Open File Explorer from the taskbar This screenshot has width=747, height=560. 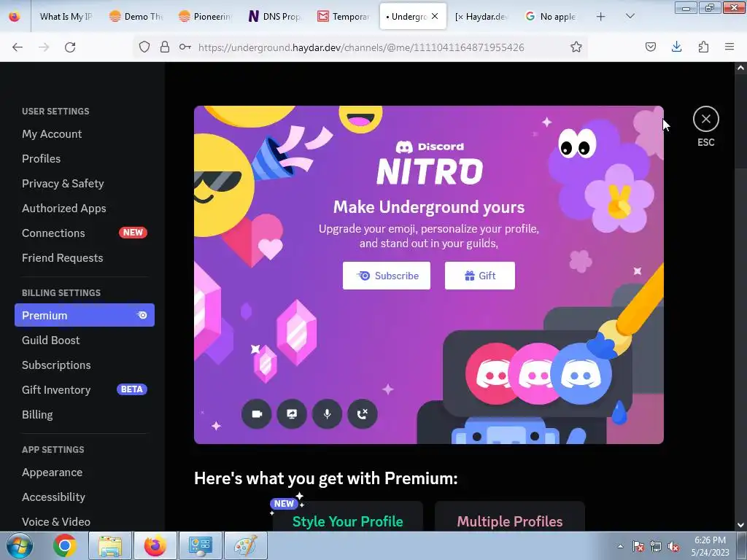tap(110, 545)
